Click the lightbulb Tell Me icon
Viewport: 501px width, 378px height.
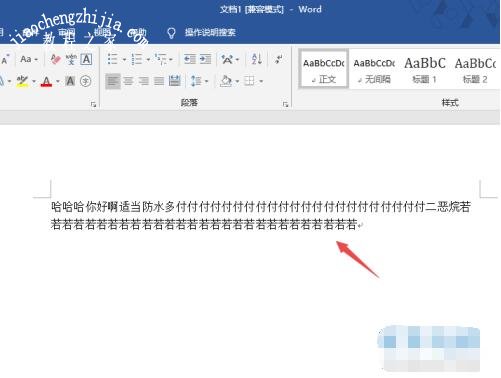(x=171, y=33)
